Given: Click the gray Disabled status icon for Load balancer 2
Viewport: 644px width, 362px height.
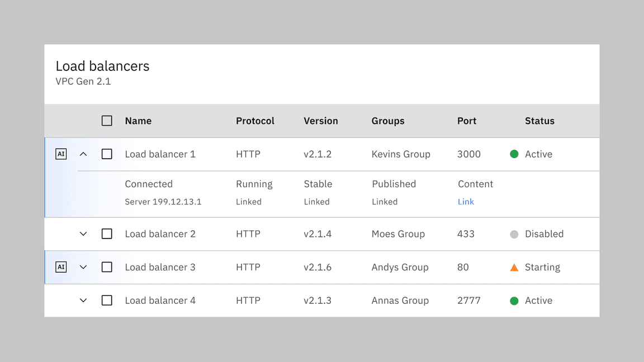Looking at the screenshot, I should coord(514,234).
